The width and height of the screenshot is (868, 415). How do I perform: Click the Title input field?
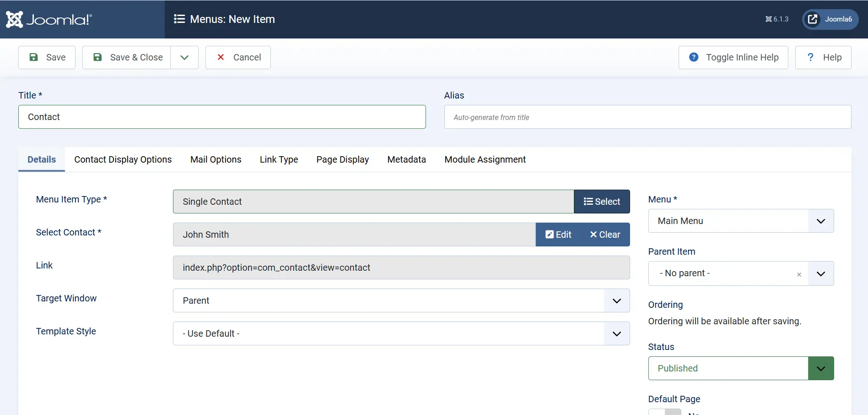(x=222, y=117)
